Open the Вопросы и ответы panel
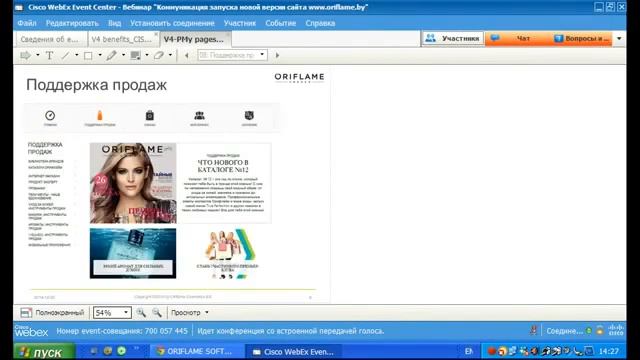Image resolution: width=640 pixels, height=360 pixels. [x=581, y=38]
